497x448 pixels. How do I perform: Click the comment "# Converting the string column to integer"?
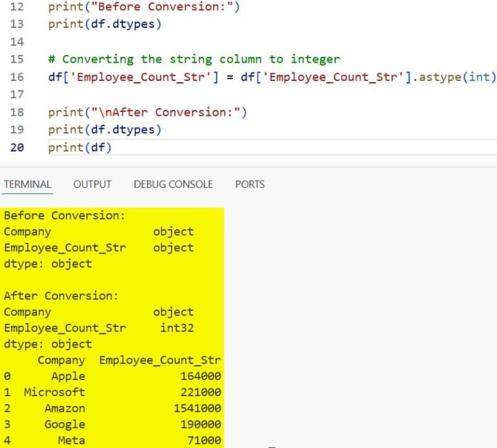194,60
